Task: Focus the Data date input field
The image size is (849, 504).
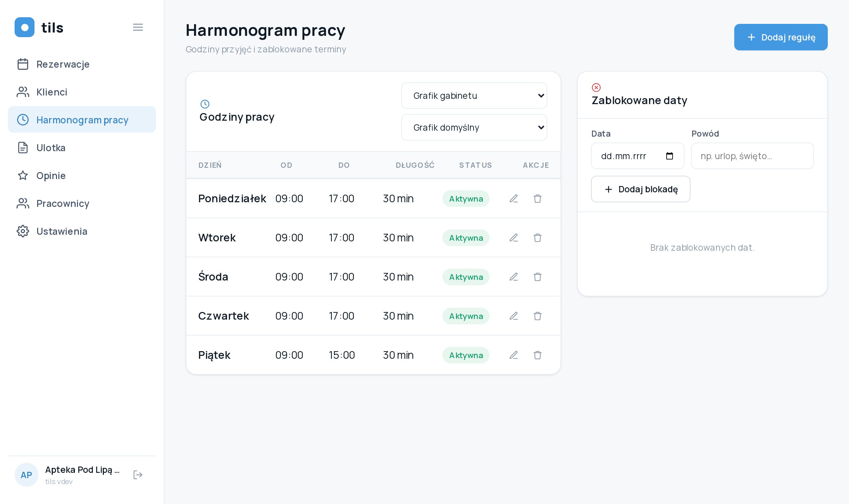Action: pos(637,156)
